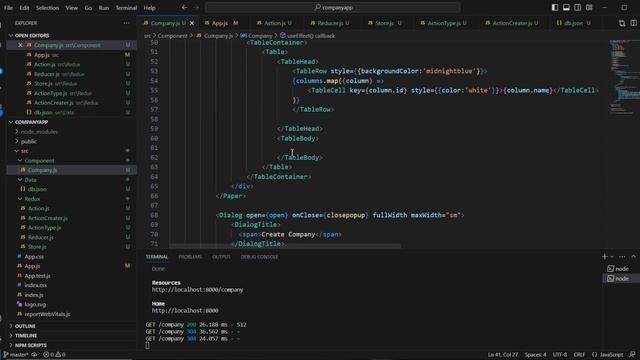Toggle primary side bar layout icon
This screenshot has height=360, width=640.
(555, 7)
